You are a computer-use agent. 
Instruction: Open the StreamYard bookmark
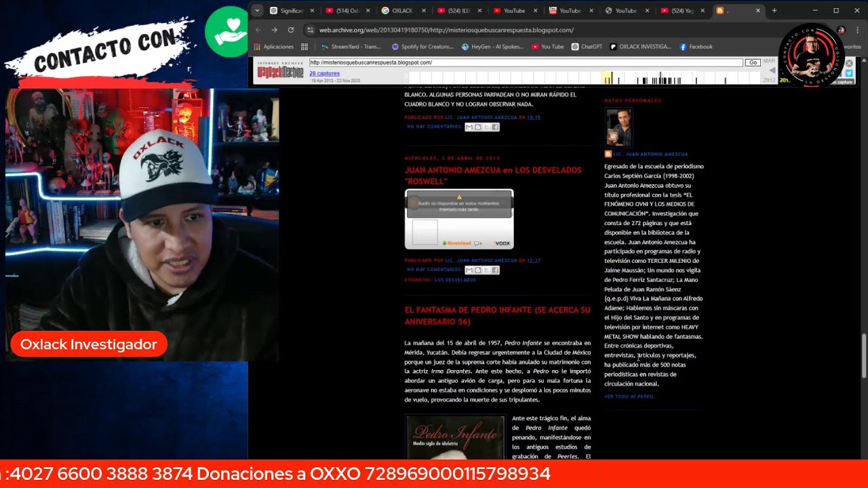pos(351,47)
